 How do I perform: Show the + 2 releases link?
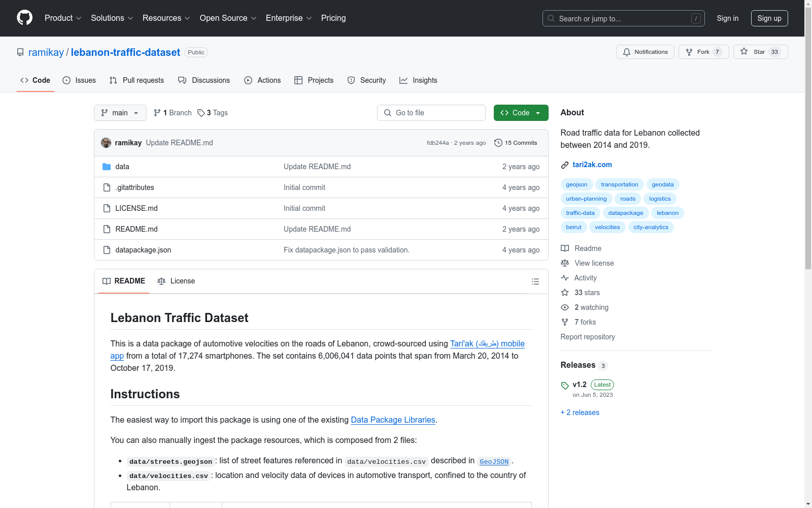click(580, 412)
